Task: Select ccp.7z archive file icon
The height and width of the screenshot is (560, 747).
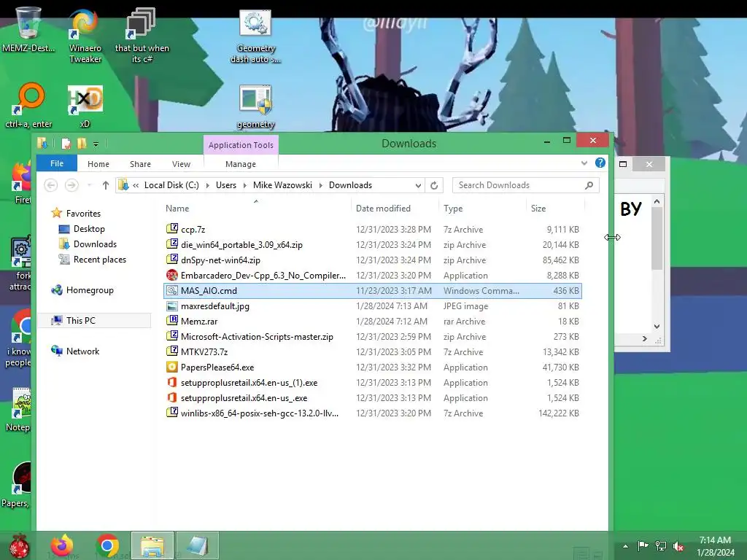Action: tap(172, 228)
